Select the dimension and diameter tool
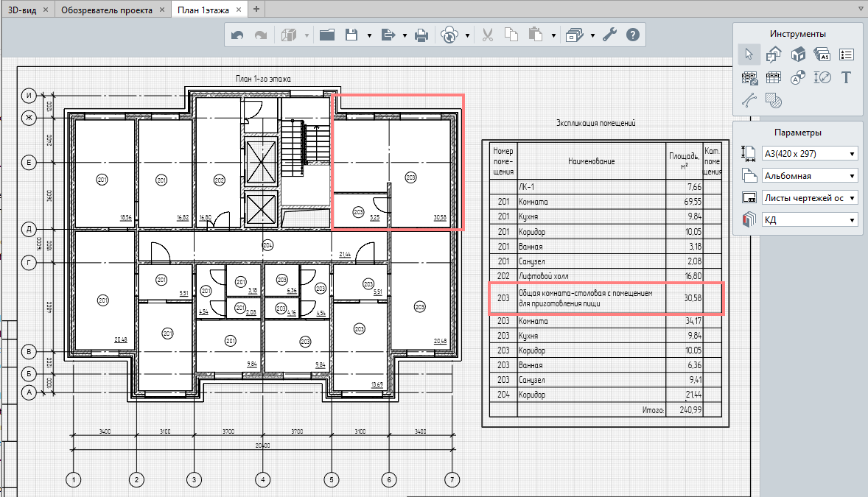This screenshot has height=497, width=868. pyautogui.click(x=822, y=77)
